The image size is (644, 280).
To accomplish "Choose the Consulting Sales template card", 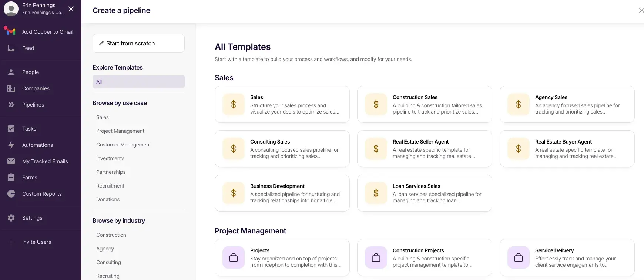I will click(282, 149).
